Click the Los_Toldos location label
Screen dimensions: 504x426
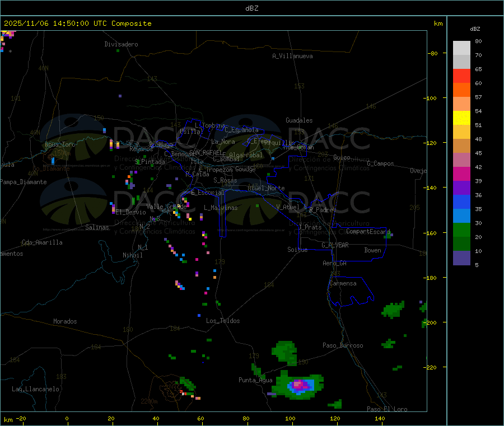(223, 321)
